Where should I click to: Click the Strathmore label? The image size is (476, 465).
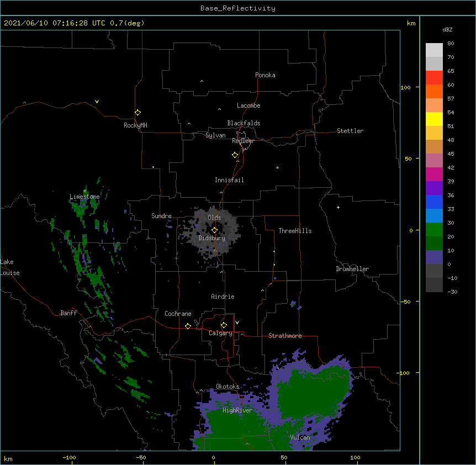[285, 336]
